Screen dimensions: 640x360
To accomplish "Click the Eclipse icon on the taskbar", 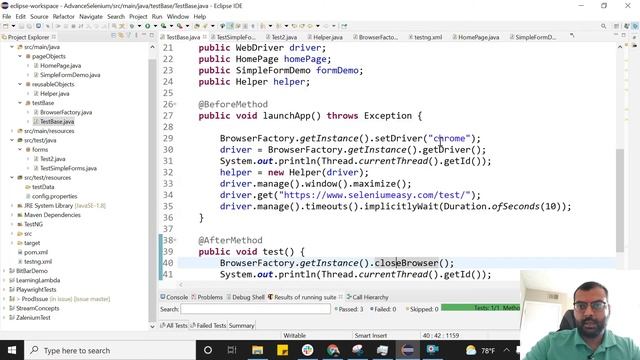I will tap(408, 350).
